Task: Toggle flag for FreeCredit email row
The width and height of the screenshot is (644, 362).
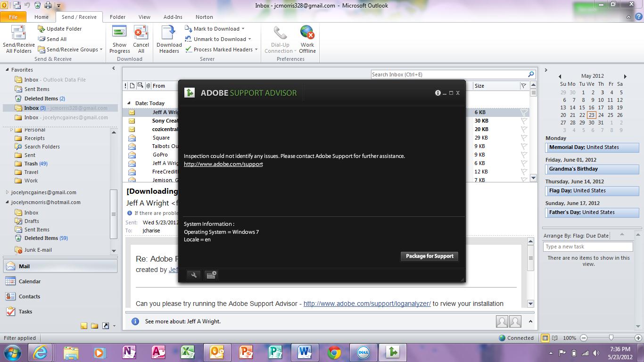Action: [524, 172]
